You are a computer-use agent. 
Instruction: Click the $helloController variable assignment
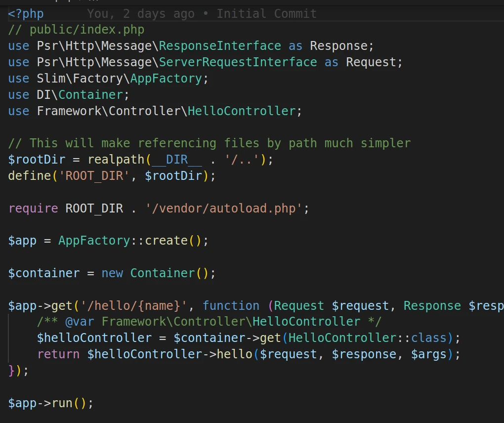(94, 338)
